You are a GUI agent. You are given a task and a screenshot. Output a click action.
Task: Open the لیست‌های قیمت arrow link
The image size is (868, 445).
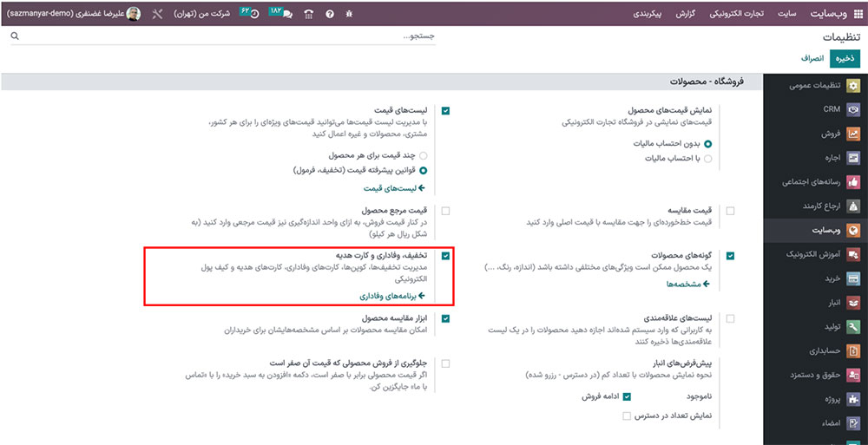click(x=394, y=188)
